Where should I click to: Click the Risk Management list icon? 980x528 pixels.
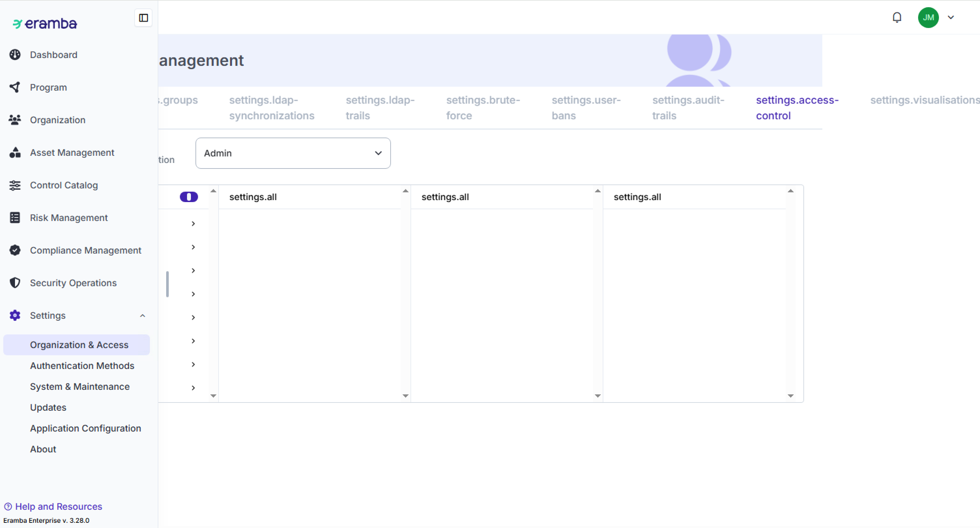(x=15, y=218)
